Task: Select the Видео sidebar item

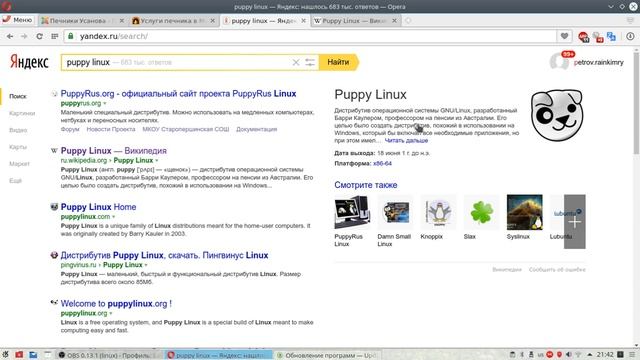Action: point(18,130)
